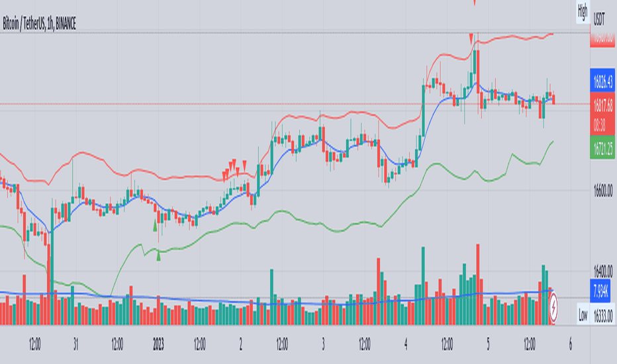Click the 5 date on time axis

(488, 344)
